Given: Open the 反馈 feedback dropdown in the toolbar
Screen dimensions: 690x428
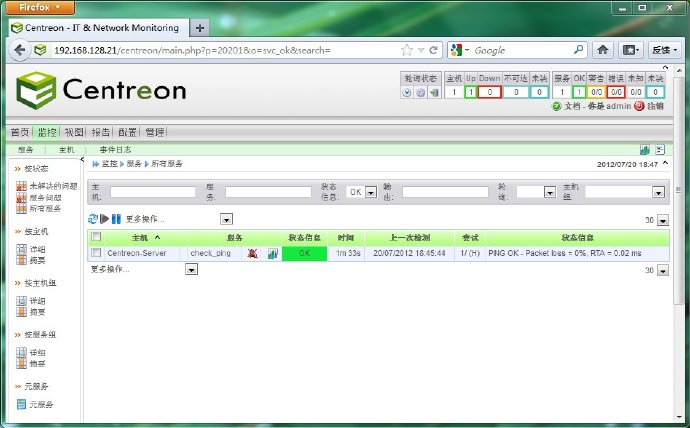Looking at the screenshot, I should point(664,50).
